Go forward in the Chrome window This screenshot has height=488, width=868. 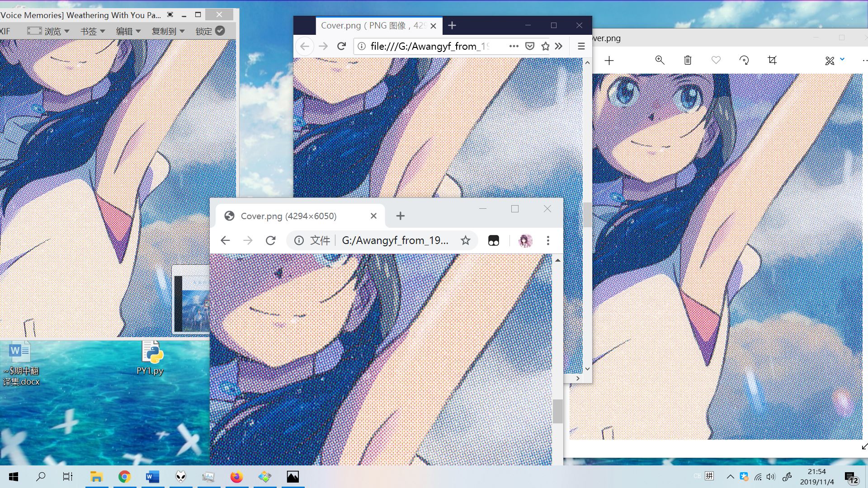(248, 240)
